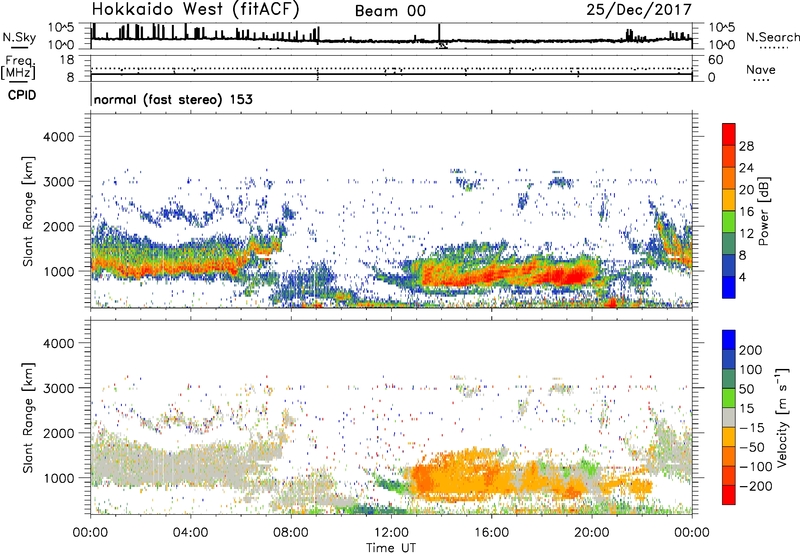
Task: Click the "-100" label on the Velocity scale
Action: pyautogui.click(x=756, y=467)
